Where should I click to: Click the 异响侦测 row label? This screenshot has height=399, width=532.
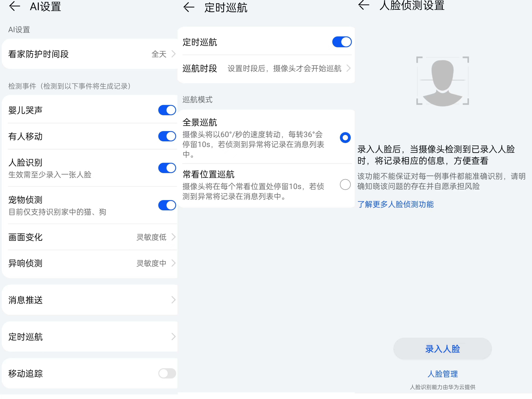(x=25, y=263)
